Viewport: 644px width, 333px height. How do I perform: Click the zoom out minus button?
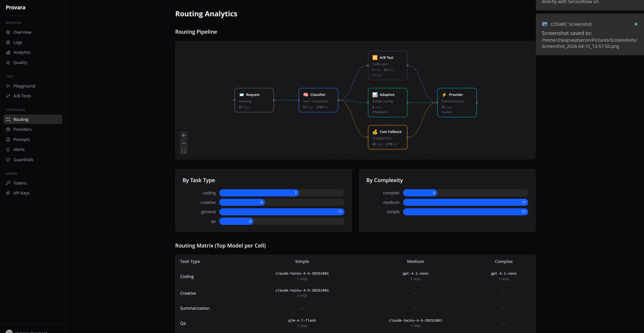click(x=184, y=143)
